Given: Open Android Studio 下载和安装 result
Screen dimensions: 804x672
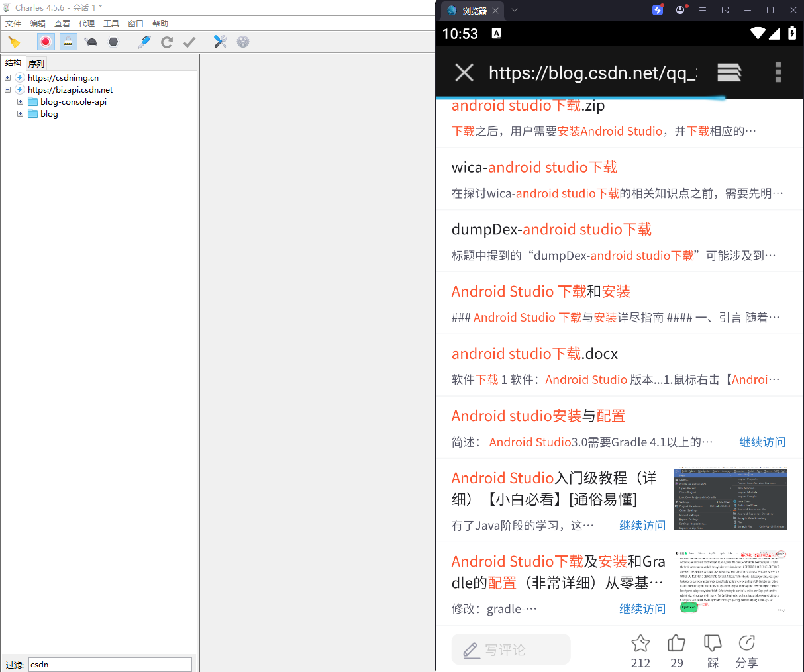Looking at the screenshot, I should [541, 292].
